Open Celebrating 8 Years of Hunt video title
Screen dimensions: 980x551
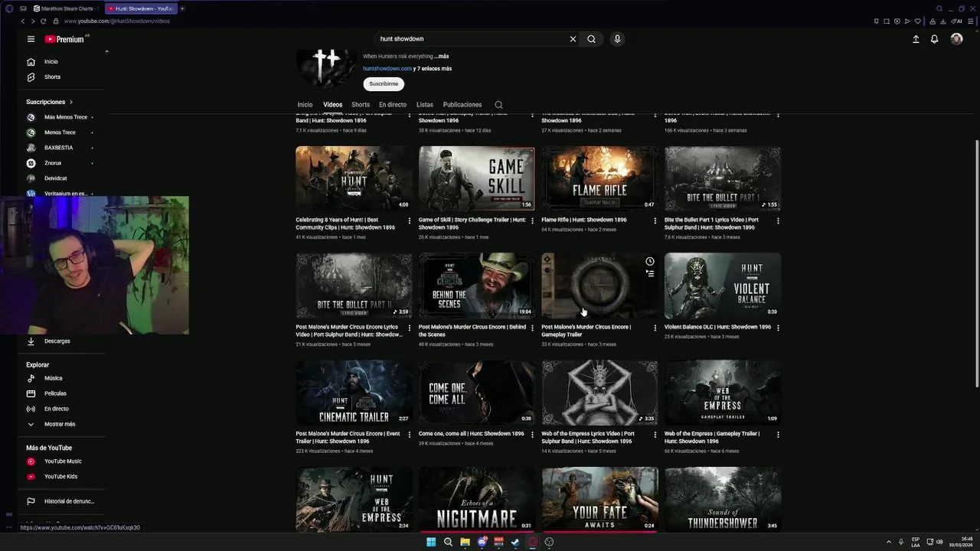tap(345, 223)
